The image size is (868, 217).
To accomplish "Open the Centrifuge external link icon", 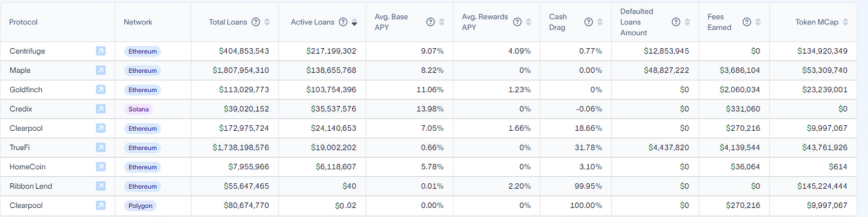I will tap(101, 51).
